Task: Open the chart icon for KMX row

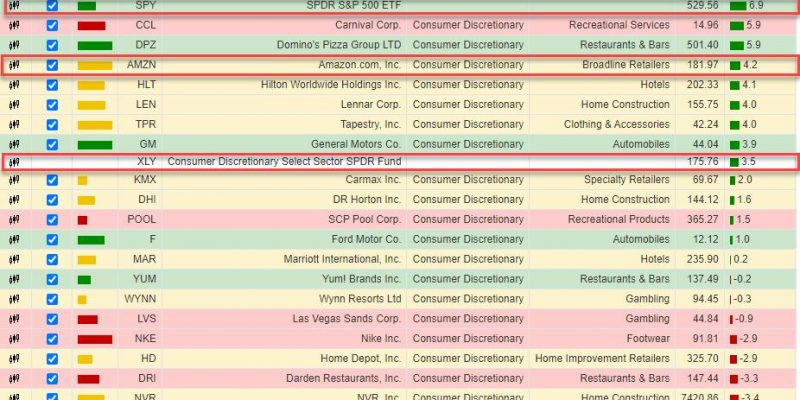Action: click(x=14, y=180)
